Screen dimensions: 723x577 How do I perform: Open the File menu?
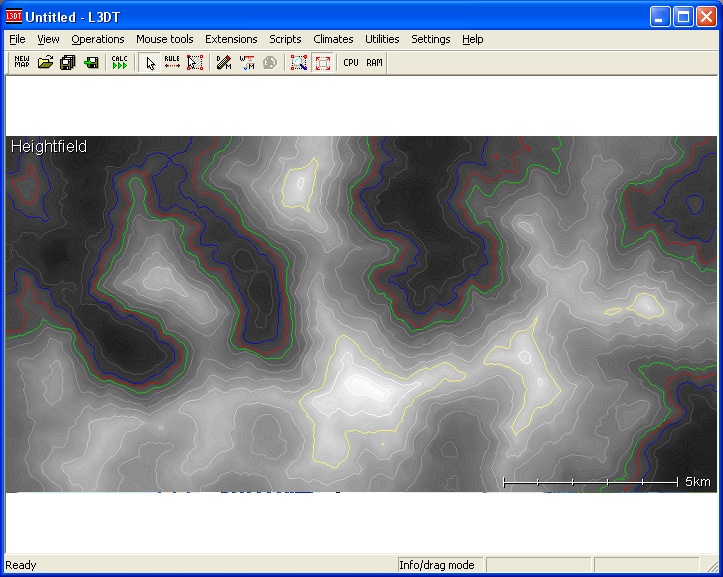point(17,39)
